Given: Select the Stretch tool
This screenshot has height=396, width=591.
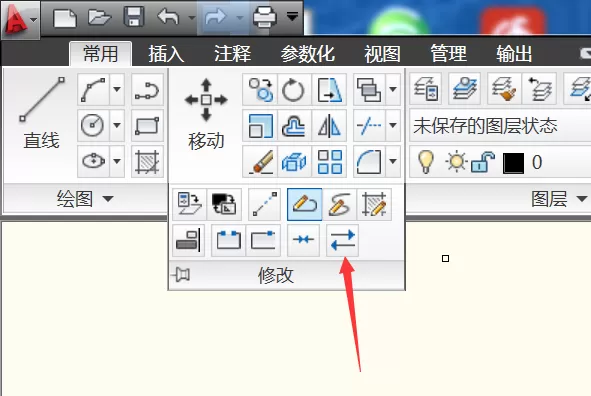Looking at the screenshot, I should [x=329, y=90].
